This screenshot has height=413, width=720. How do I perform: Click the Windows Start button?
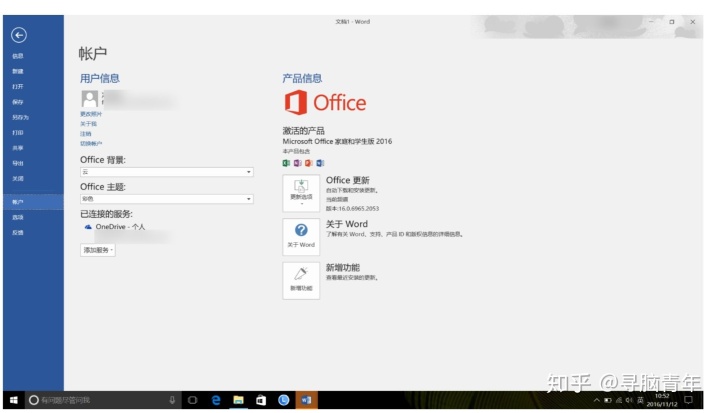click(x=14, y=400)
